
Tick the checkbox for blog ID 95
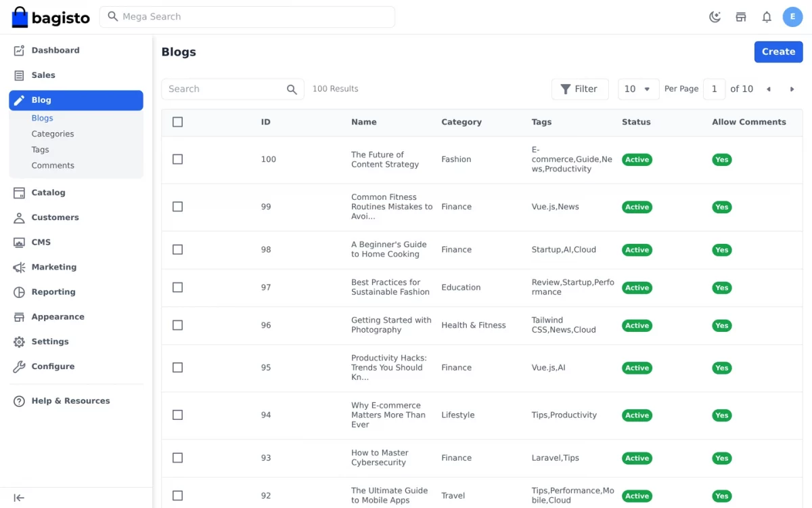point(177,367)
